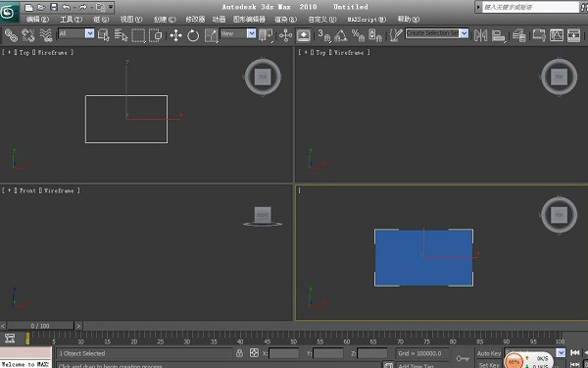Open the Layer Manager icon
The height and width of the screenshot is (368, 588).
[519, 35]
